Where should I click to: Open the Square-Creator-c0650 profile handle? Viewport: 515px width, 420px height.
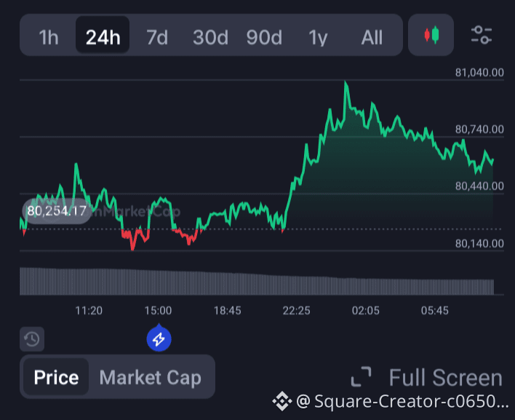tap(402, 401)
